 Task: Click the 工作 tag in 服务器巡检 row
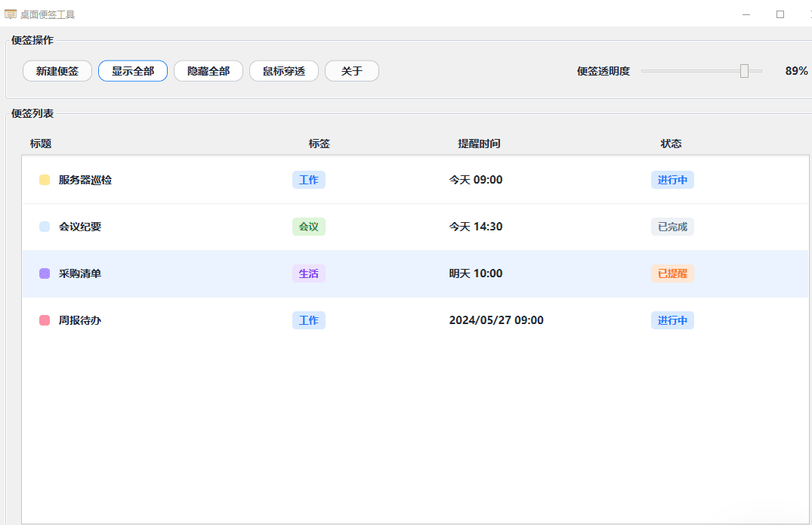pyautogui.click(x=309, y=180)
